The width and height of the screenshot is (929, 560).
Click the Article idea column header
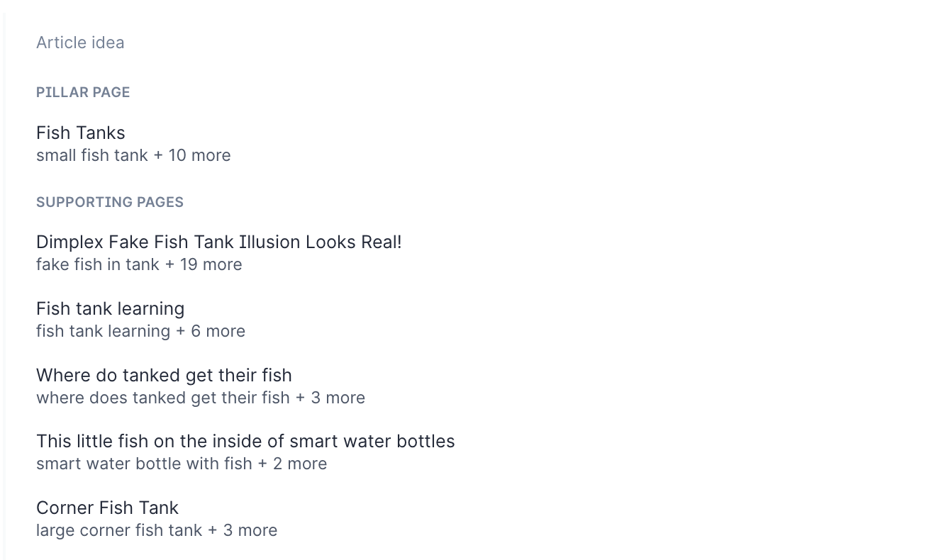[x=80, y=43]
